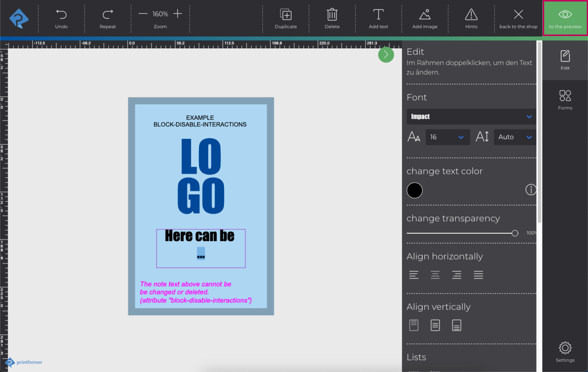
Task: Set vertical alignment to bottom
Action: click(x=456, y=325)
